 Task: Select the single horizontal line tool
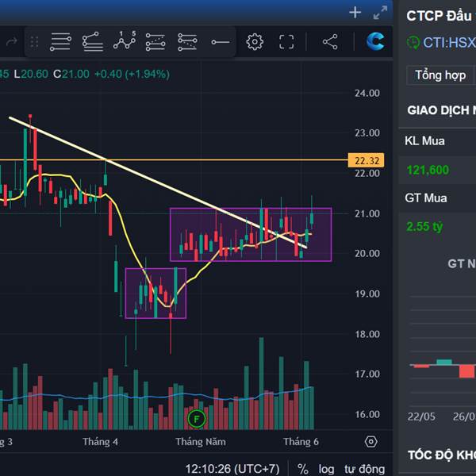[221, 42]
